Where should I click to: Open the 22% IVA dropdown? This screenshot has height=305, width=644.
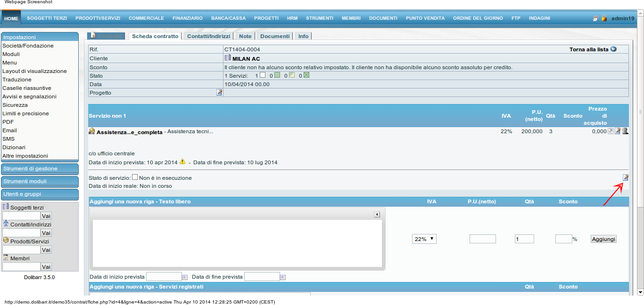(424, 239)
